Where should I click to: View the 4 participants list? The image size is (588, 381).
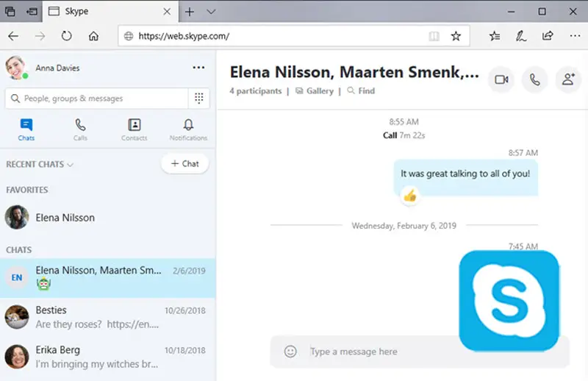(255, 91)
